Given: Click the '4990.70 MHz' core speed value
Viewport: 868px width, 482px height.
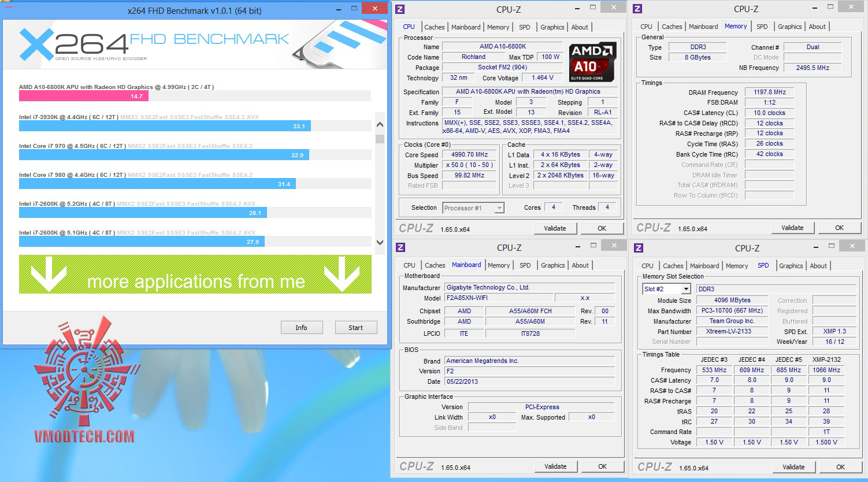Looking at the screenshot, I should (x=470, y=155).
